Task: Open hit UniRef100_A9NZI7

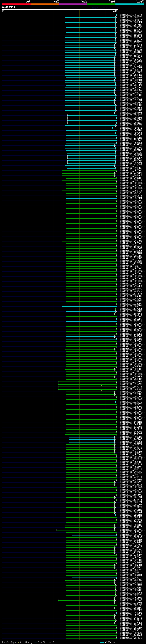Action: tap(131, 20)
